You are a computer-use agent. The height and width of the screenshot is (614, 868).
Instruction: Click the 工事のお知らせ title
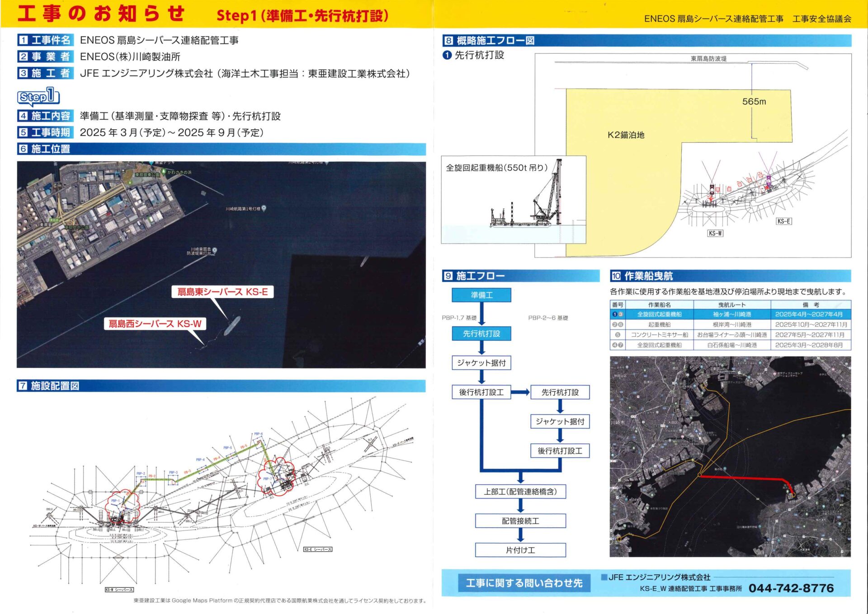coord(101,14)
